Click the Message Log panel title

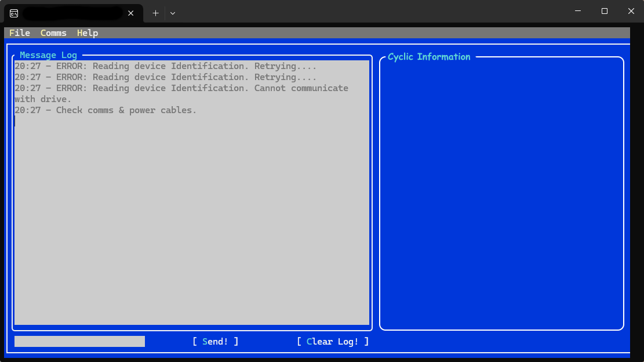(48, 55)
